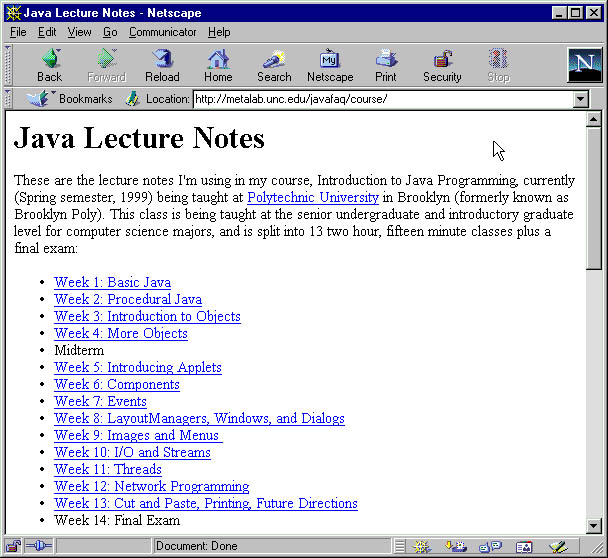Open the Communicator menu
This screenshot has width=608, height=558.
(x=163, y=32)
